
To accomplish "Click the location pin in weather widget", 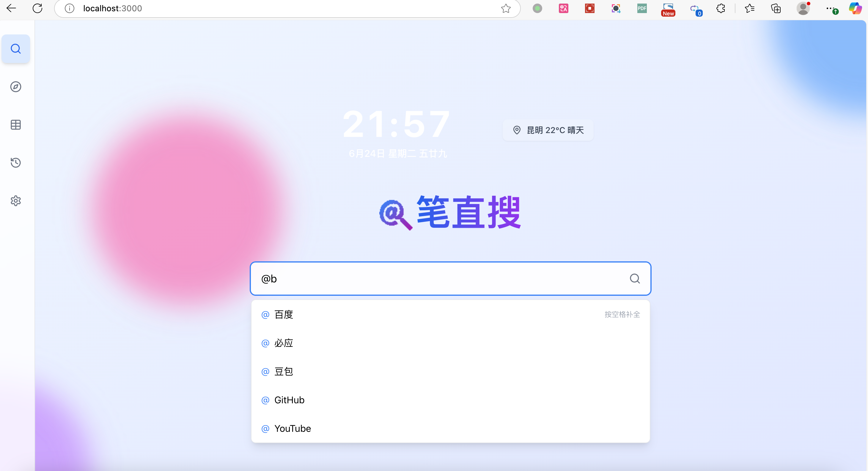I will pos(517,130).
